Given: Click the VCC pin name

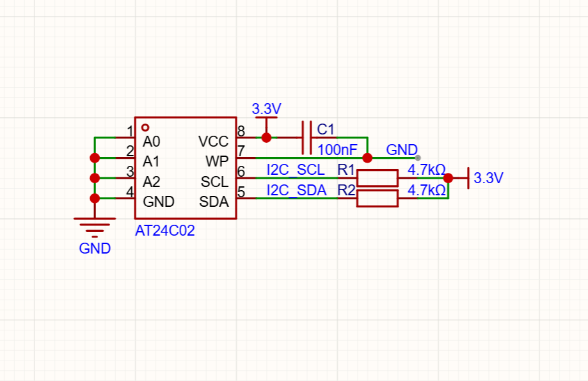Looking at the screenshot, I should (213, 142).
